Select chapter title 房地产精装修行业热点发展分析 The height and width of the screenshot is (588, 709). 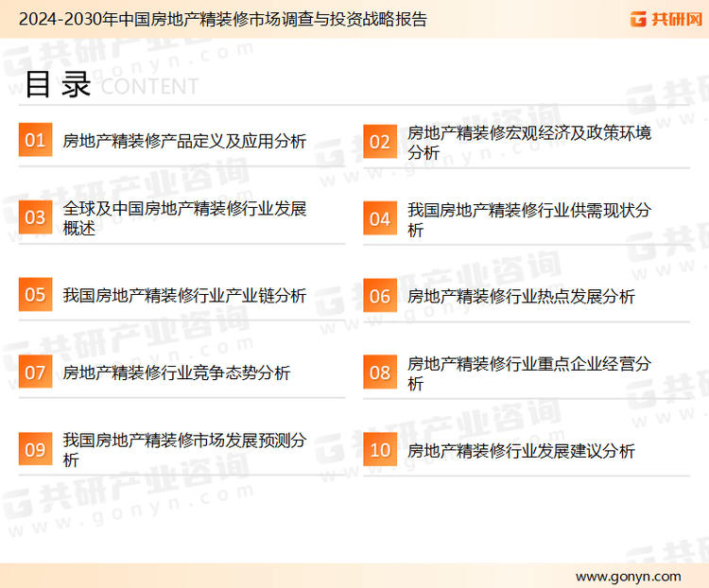tap(521, 296)
